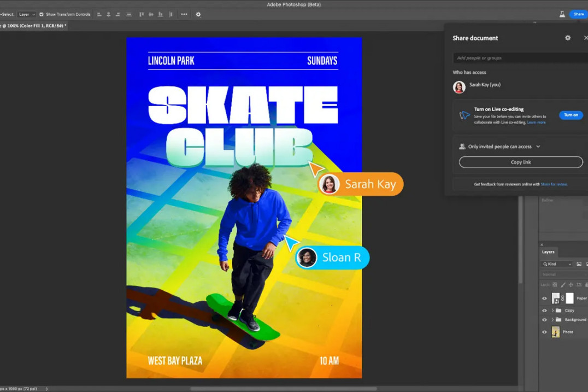Image resolution: width=588 pixels, height=392 pixels.
Task: Close the Layers panel group
Action: pyautogui.click(x=542, y=244)
